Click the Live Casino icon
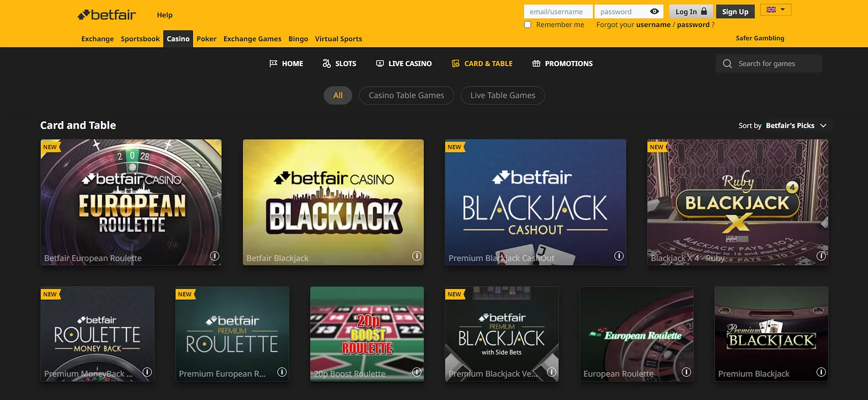This screenshot has height=400, width=868. [x=380, y=64]
